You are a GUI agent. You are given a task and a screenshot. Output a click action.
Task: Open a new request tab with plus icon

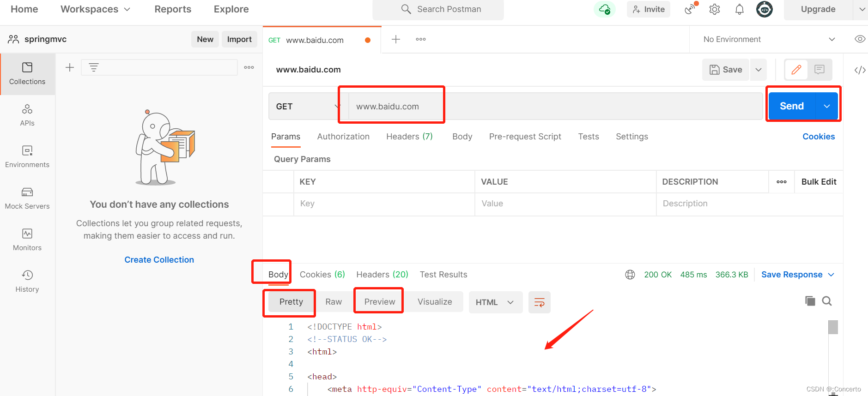pyautogui.click(x=396, y=39)
